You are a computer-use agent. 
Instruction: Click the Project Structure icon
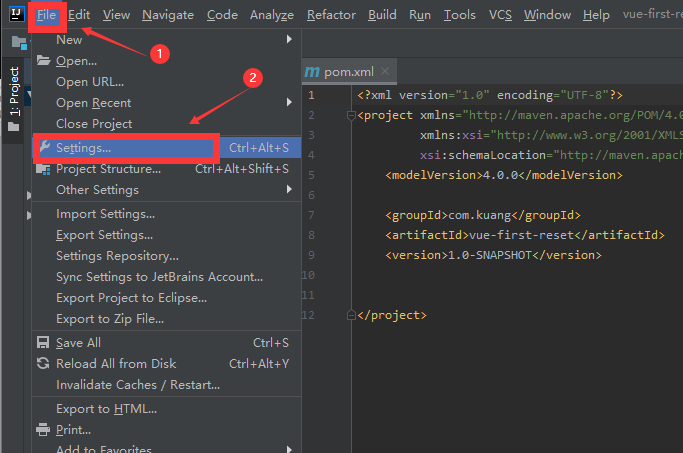click(43, 169)
